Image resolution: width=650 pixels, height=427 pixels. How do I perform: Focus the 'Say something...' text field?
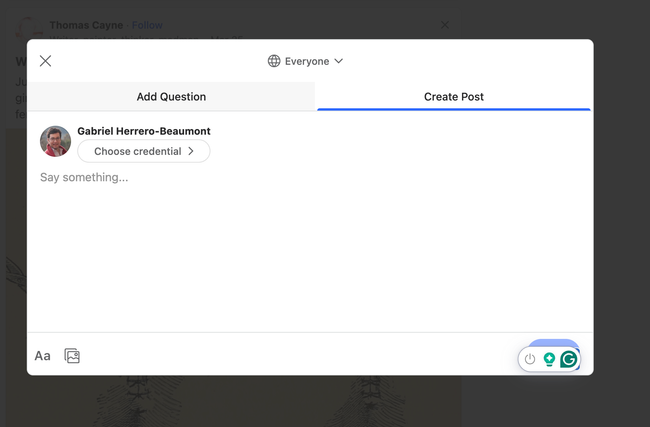coord(300,178)
